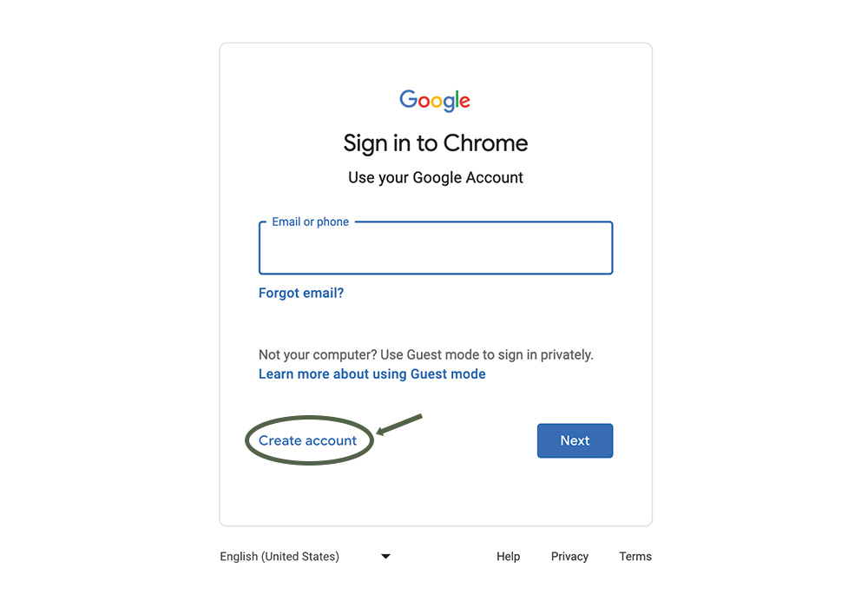This screenshot has width=868, height=608.
Task: Click the red letter e in logo
Action: (x=464, y=102)
